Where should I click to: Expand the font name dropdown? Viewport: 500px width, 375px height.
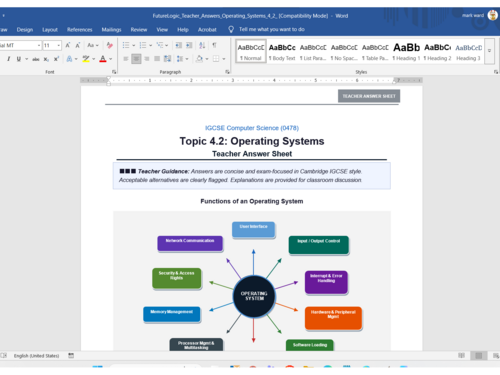[x=39, y=45]
